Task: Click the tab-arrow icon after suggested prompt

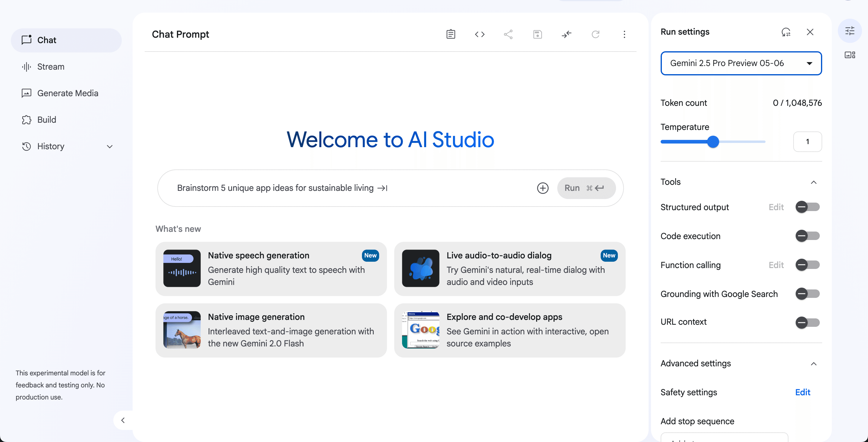Action: (382, 188)
